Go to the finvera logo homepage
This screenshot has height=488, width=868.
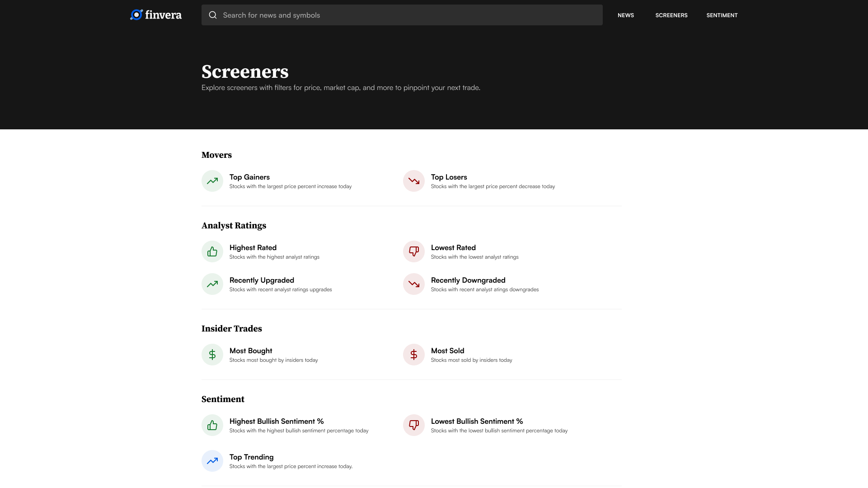pyautogui.click(x=156, y=15)
